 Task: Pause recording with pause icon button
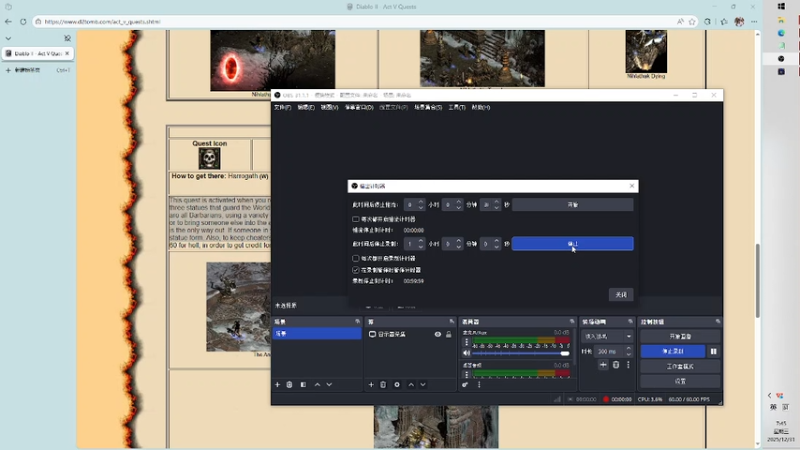[713, 351]
